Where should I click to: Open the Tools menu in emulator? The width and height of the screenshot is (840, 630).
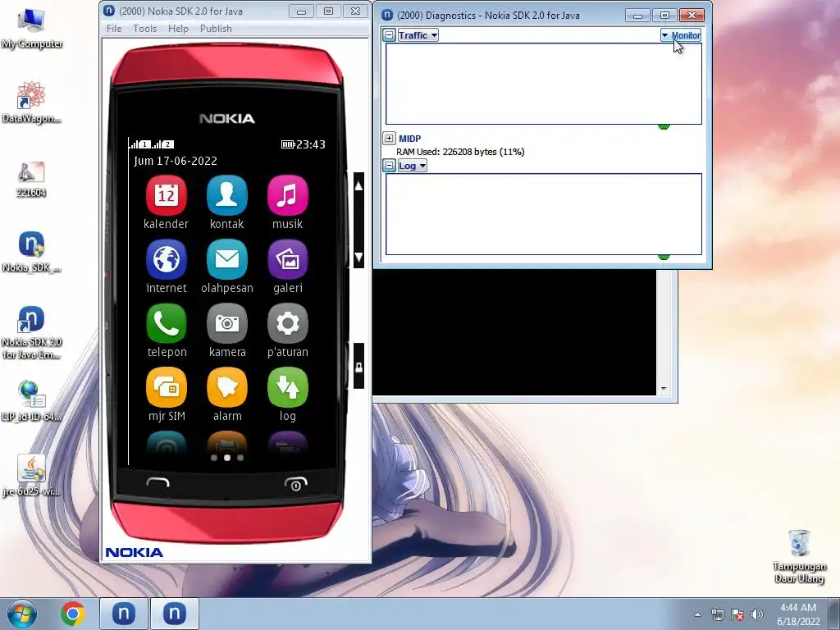[x=144, y=29]
